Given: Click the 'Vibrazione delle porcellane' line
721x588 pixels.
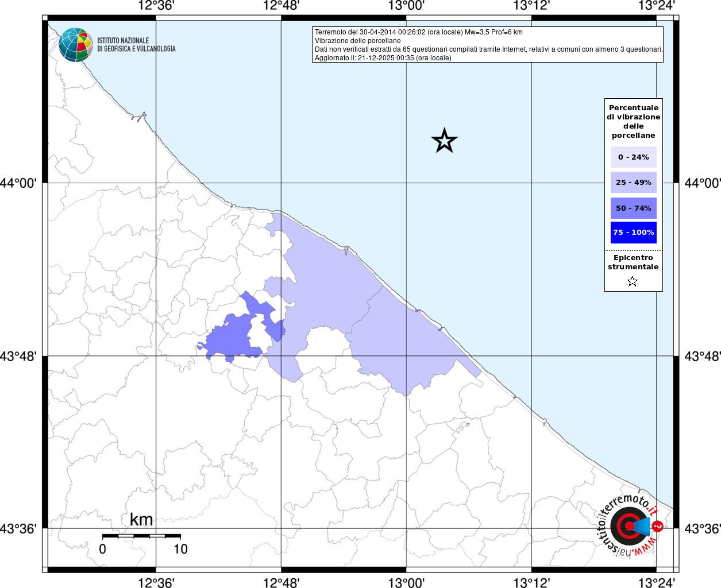Looking at the screenshot, I should (x=358, y=41).
